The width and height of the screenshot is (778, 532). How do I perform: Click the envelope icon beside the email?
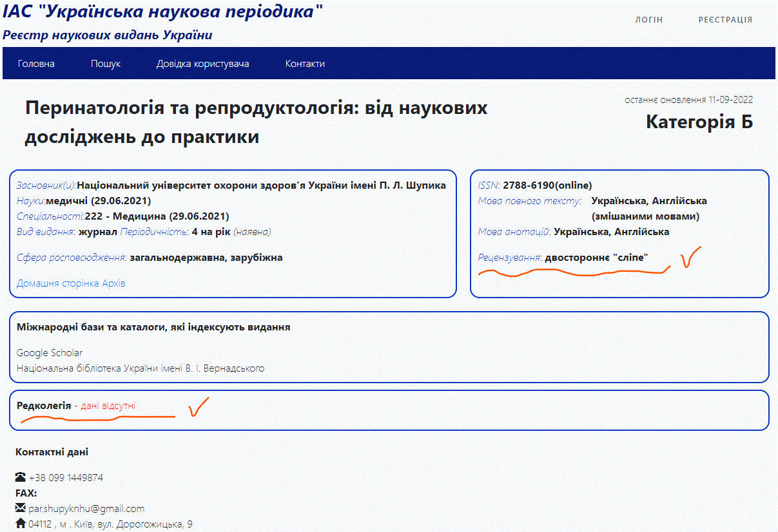click(21, 509)
